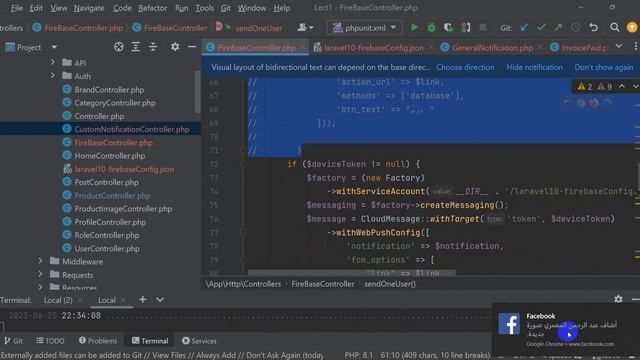Image resolution: width=640 pixels, height=360 pixels.
Task: Click Choose direction link
Action: pyautogui.click(x=465, y=67)
